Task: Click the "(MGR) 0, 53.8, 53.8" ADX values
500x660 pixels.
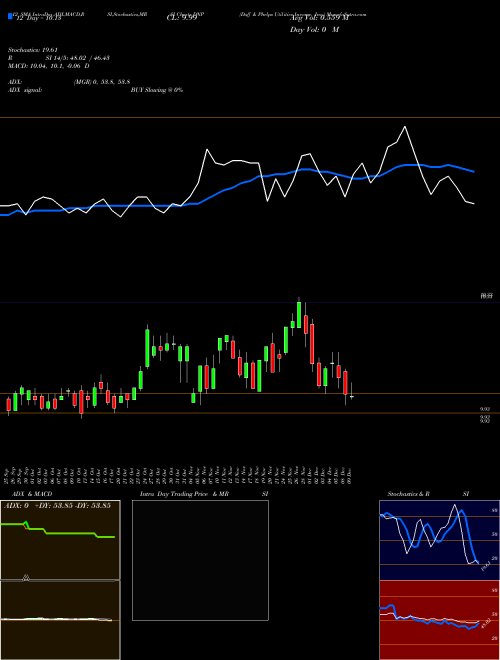Action: coord(101,82)
